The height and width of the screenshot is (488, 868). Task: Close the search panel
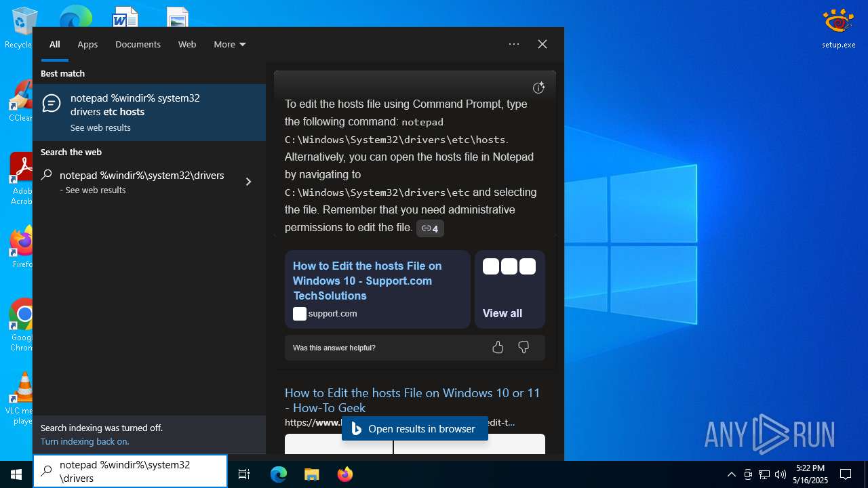tap(542, 44)
